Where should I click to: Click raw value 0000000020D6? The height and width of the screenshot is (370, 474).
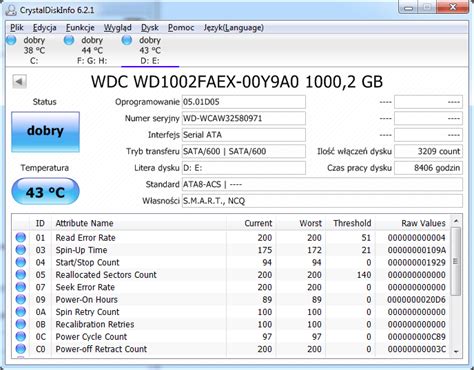(x=416, y=299)
